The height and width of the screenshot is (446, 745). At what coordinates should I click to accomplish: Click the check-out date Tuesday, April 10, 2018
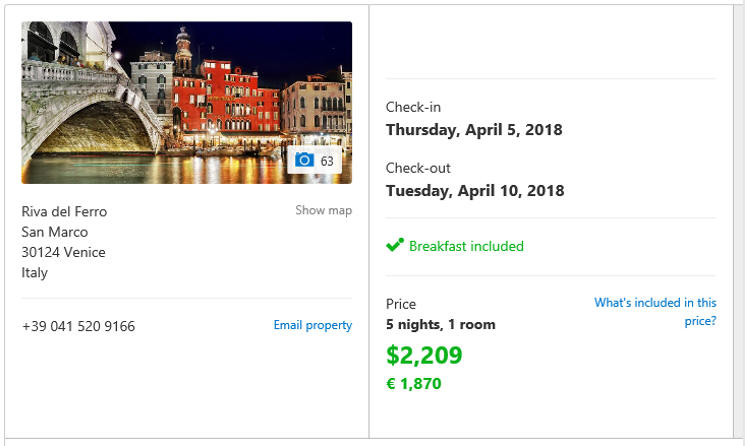pos(475,190)
